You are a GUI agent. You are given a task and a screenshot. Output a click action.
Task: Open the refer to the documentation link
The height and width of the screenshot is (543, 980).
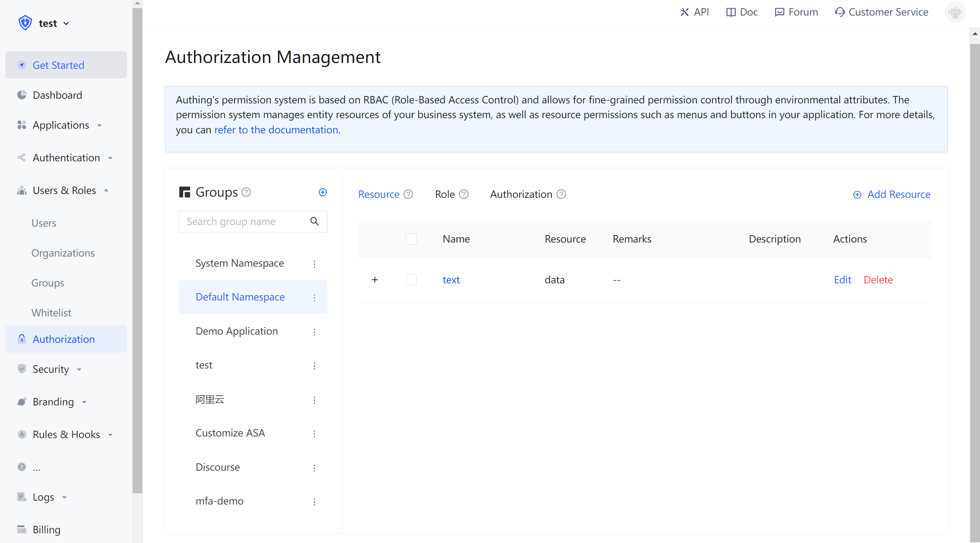click(x=276, y=130)
